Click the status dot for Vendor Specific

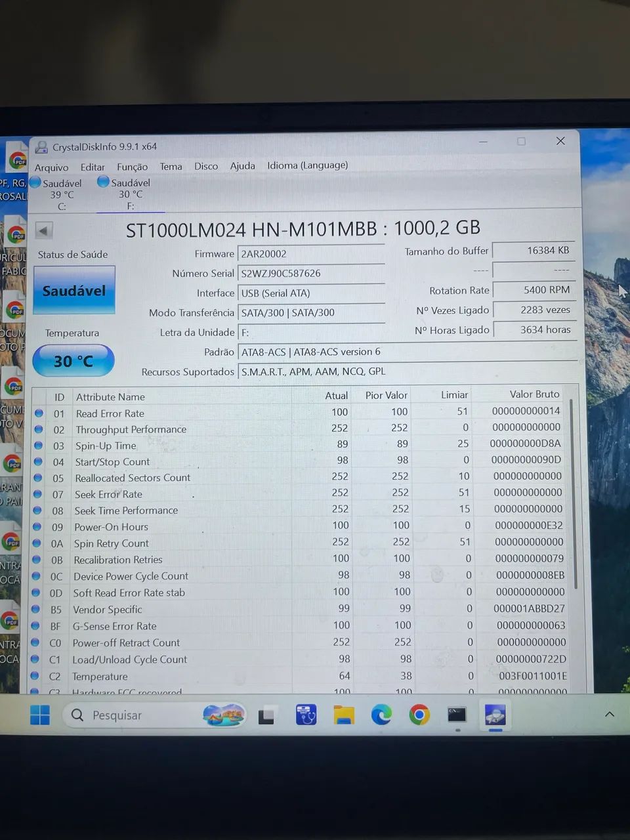tap(35, 609)
